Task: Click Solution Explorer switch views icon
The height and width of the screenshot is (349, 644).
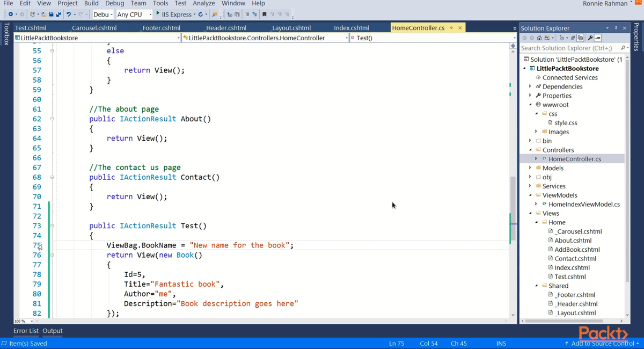Action: [x=547, y=38]
